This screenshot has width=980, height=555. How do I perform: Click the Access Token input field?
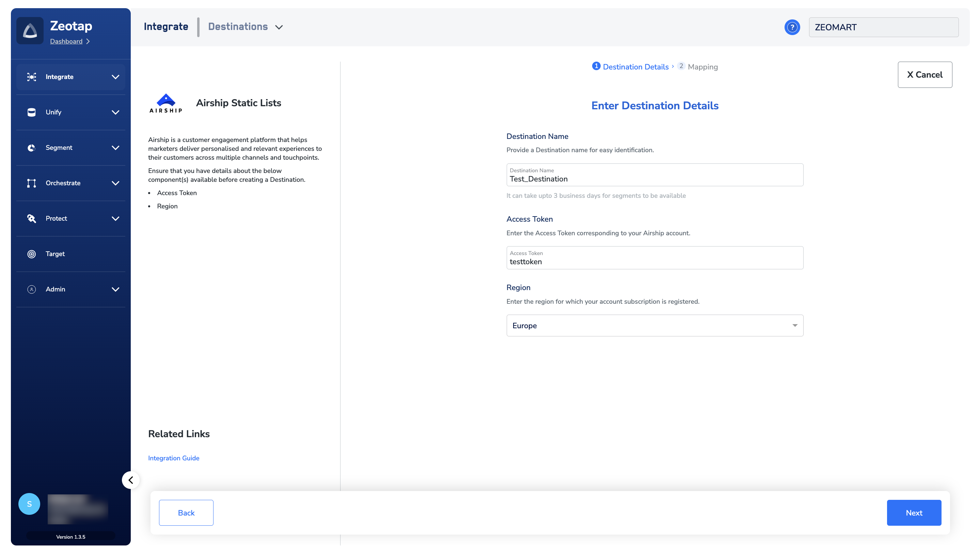(x=654, y=261)
